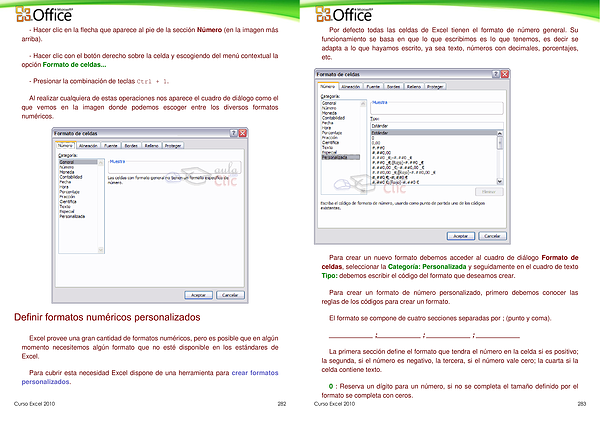Viewport: 600px width, 424px height.
Task: Close the Formato de celdas dialog on page 283
Action: tap(505, 74)
